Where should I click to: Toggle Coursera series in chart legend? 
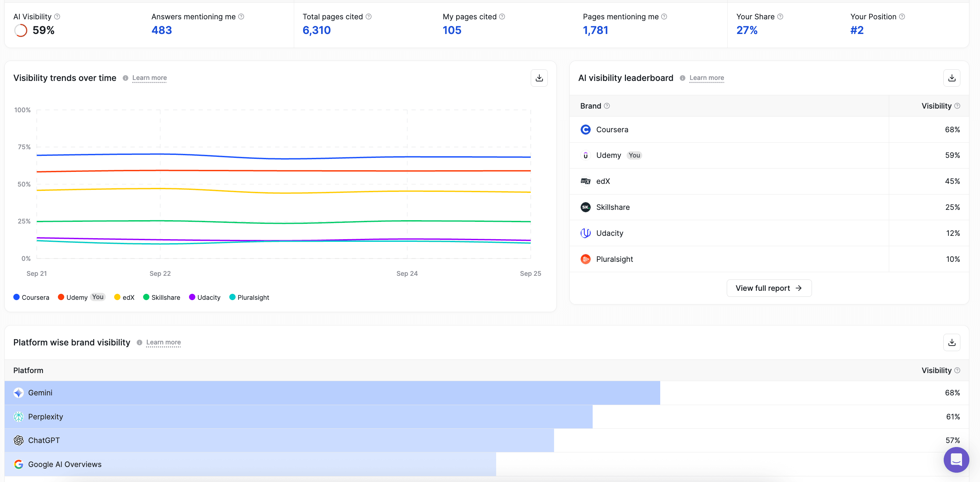32,297
